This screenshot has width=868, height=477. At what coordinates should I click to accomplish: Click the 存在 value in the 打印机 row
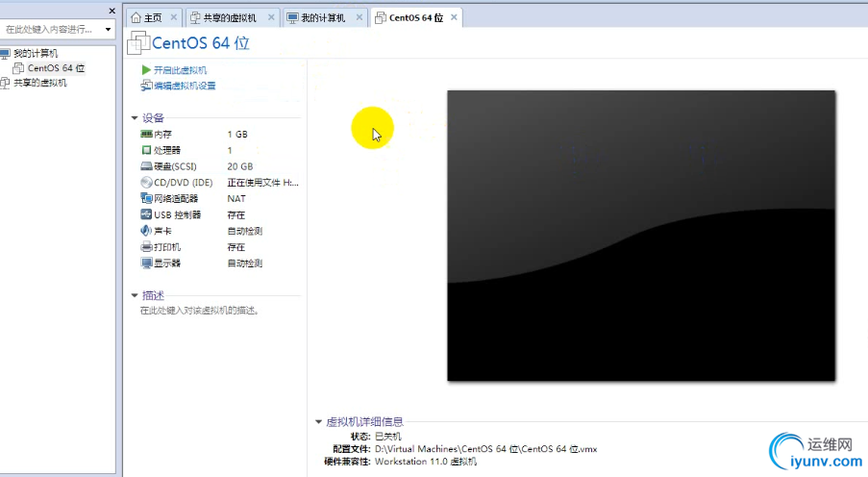click(236, 247)
